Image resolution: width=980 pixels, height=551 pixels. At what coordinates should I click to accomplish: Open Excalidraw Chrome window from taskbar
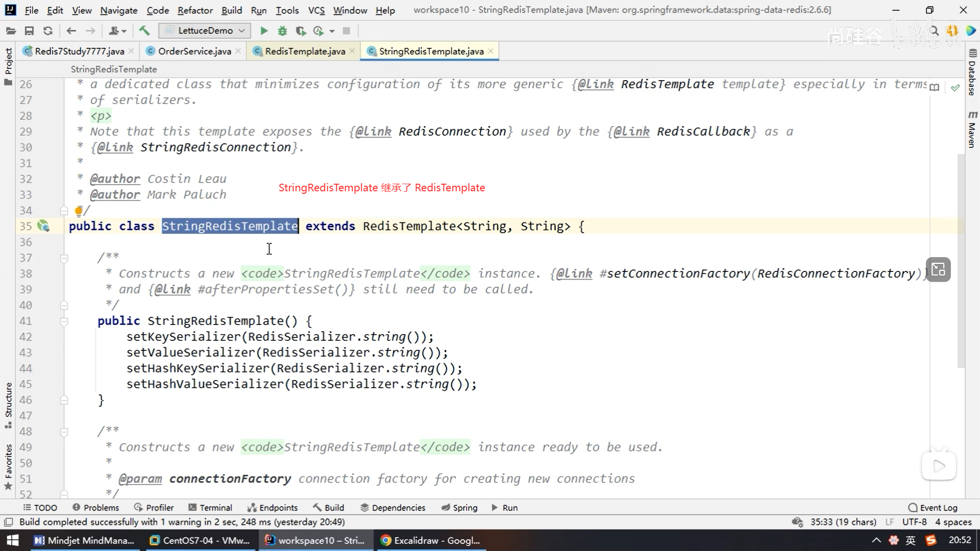click(x=431, y=540)
